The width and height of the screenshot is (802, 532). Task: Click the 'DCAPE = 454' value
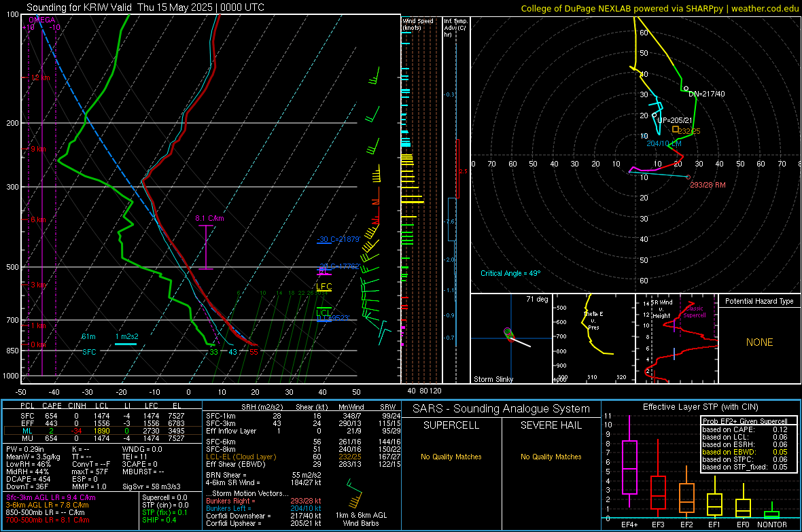[28, 479]
